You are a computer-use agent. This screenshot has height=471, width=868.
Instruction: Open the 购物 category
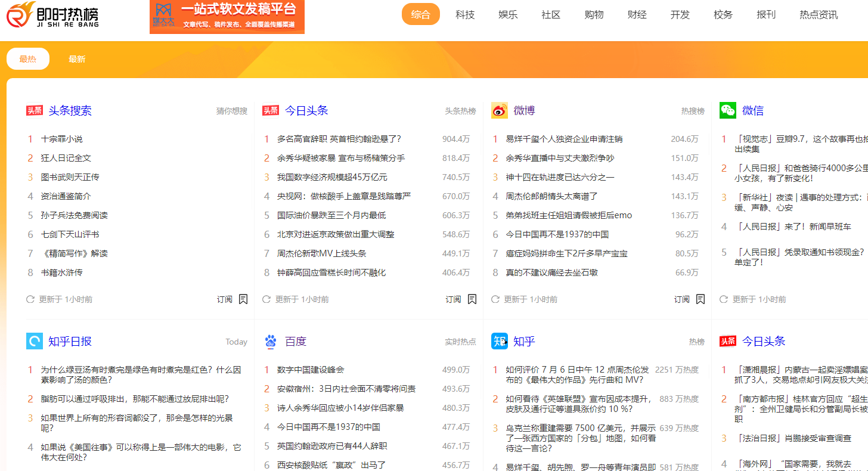(x=594, y=15)
